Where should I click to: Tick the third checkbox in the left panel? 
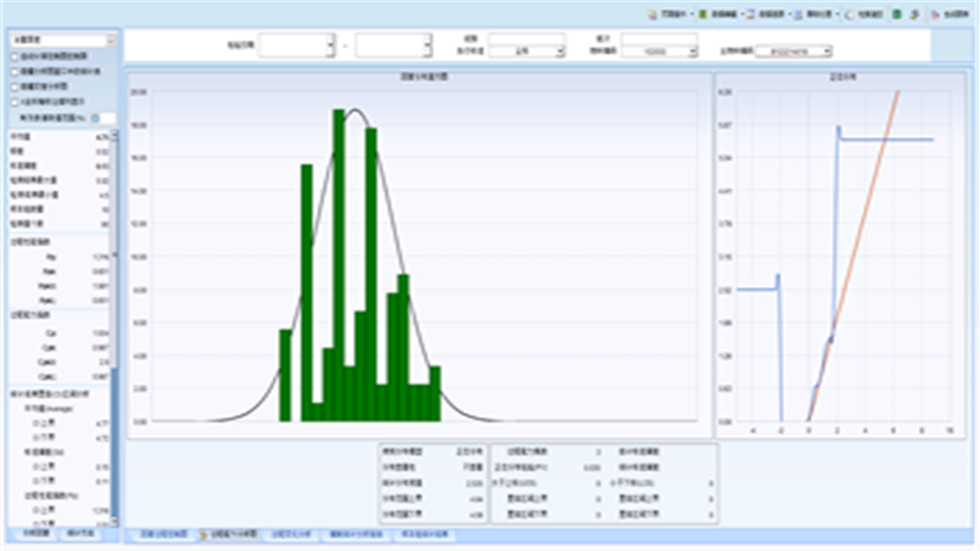click(15, 87)
